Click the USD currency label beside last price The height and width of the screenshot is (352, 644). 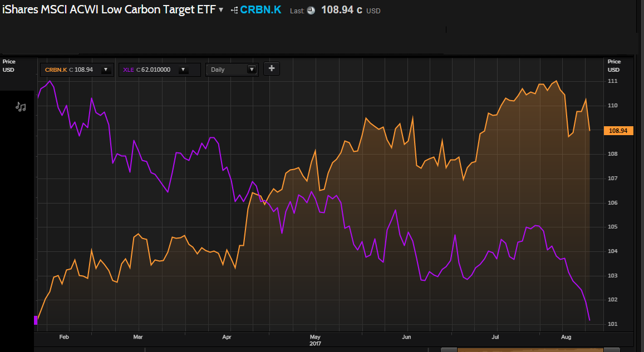tap(373, 11)
